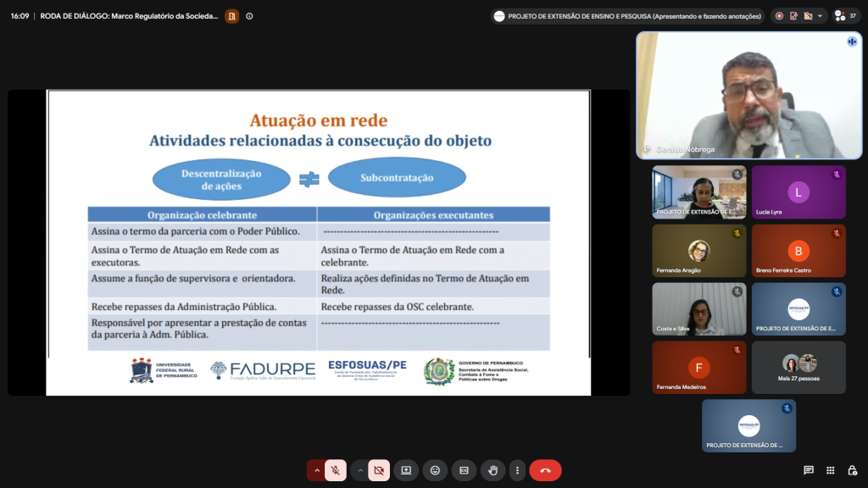The width and height of the screenshot is (868, 488).
Task: Open the three-dot more options menu
Action: click(517, 470)
